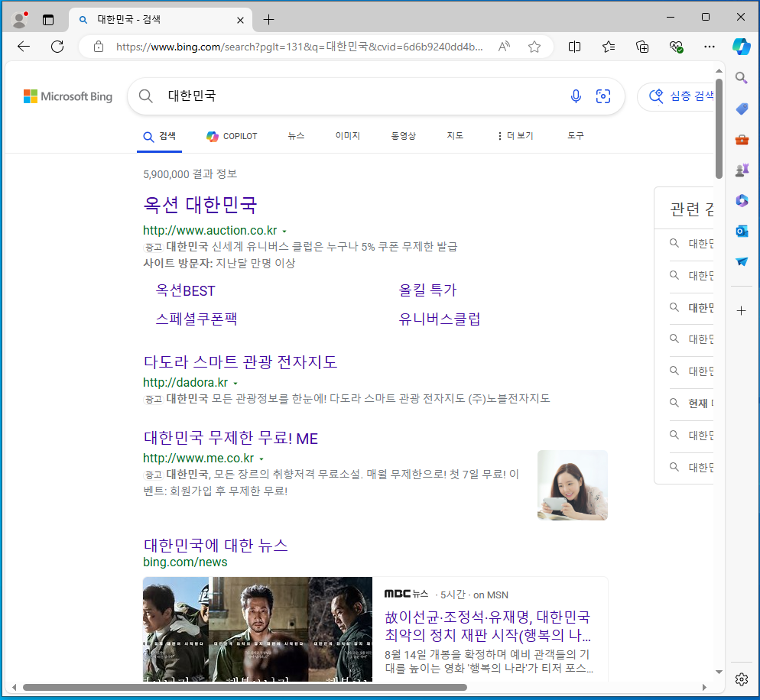This screenshot has width=760, height=700.
Task: Open the 도구 options
Action: (x=575, y=136)
